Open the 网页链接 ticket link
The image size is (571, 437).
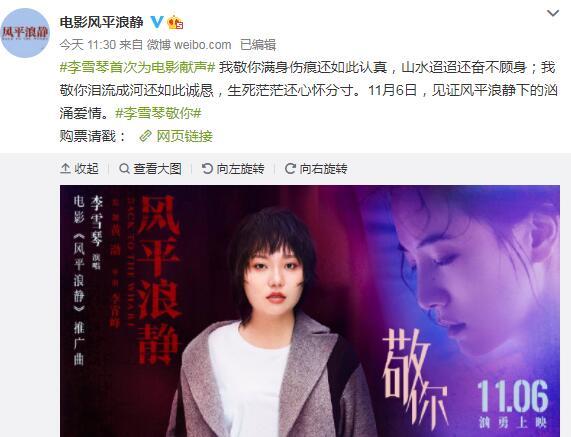184,136
